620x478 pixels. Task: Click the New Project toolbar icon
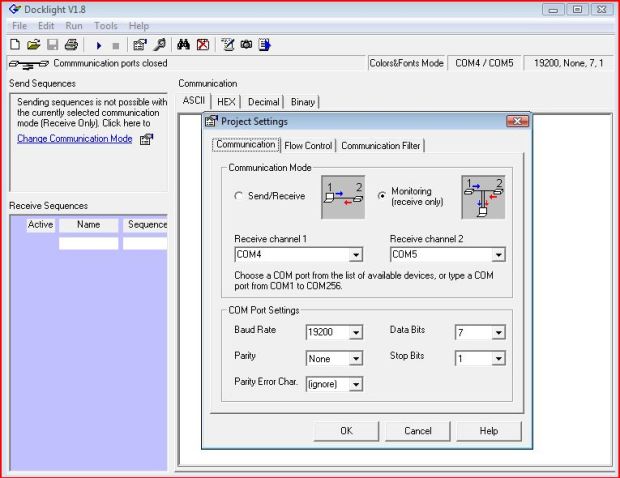15,45
